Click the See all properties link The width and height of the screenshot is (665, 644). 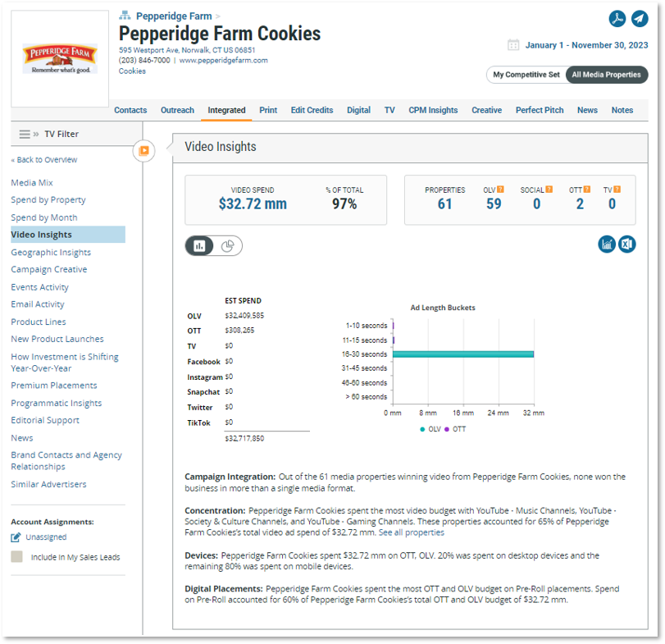coord(412,532)
